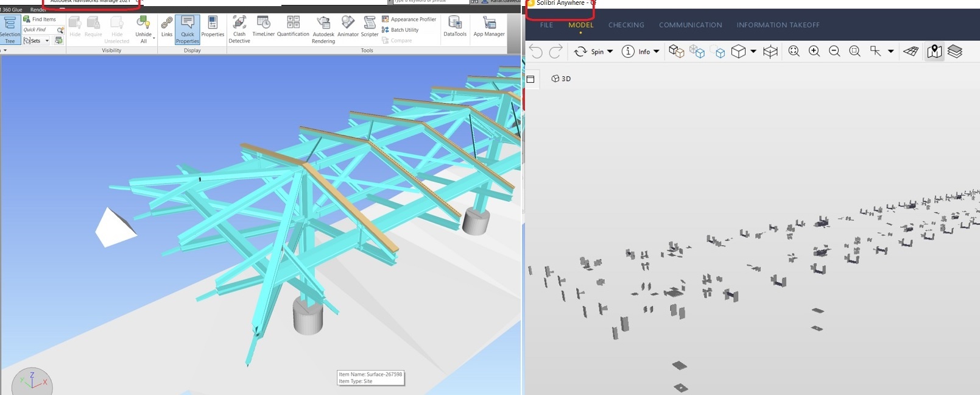Screen dimensions: 980x395
Task: Open Batch Utility
Action: click(x=400, y=30)
